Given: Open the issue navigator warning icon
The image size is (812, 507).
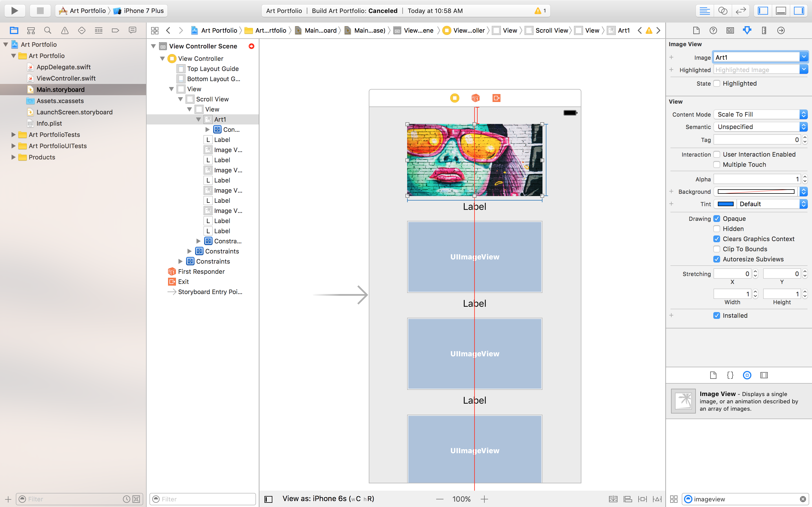Looking at the screenshot, I should 64,30.
